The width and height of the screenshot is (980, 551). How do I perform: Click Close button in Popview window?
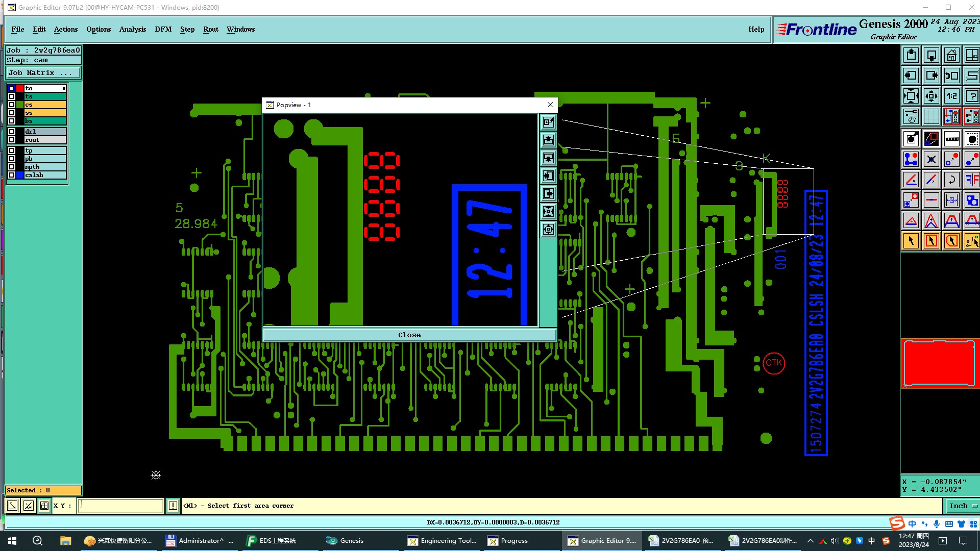pos(409,335)
